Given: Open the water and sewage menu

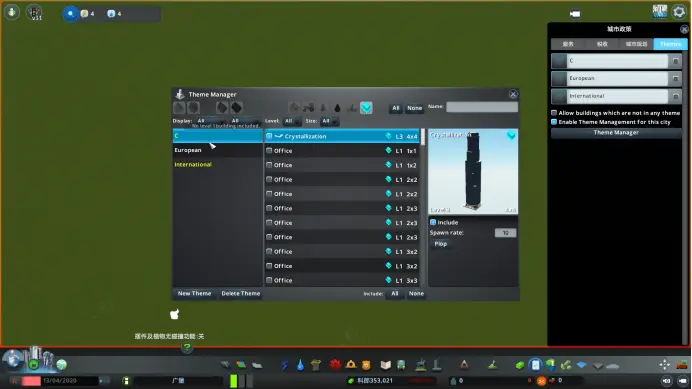Looking at the screenshot, I should (301, 365).
